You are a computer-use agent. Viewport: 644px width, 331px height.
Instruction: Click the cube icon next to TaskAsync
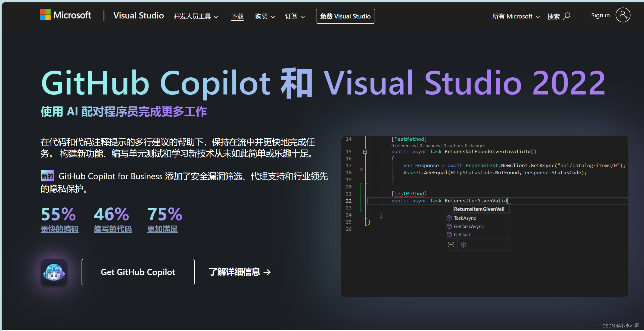coord(449,218)
